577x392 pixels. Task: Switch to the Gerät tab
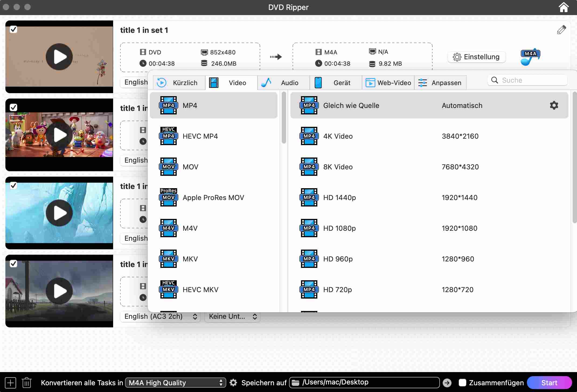tap(336, 83)
